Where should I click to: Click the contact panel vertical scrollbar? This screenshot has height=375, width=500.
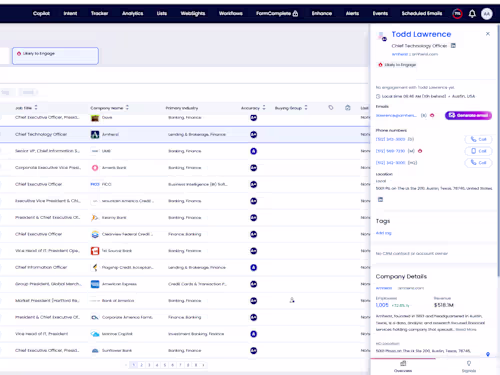pos(498,150)
